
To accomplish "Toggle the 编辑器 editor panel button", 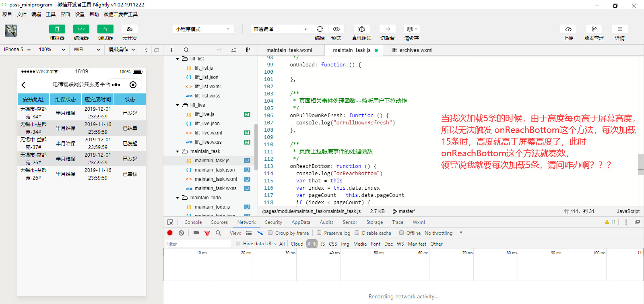I will pyautogui.click(x=81, y=29).
